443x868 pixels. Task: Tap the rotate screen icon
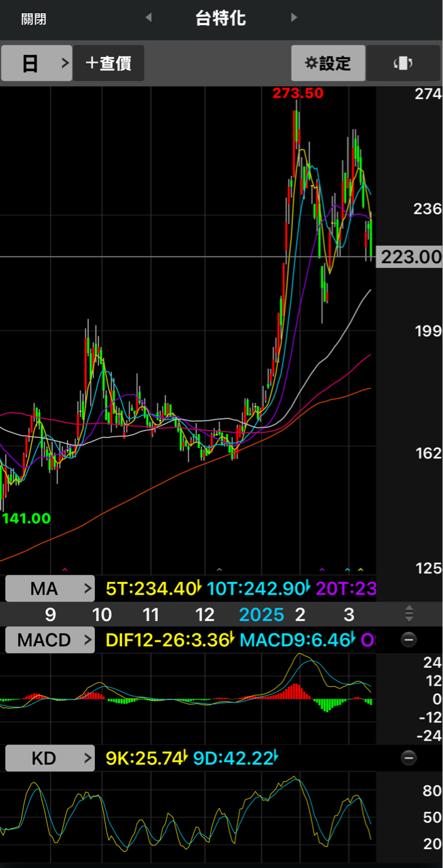pos(403,64)
